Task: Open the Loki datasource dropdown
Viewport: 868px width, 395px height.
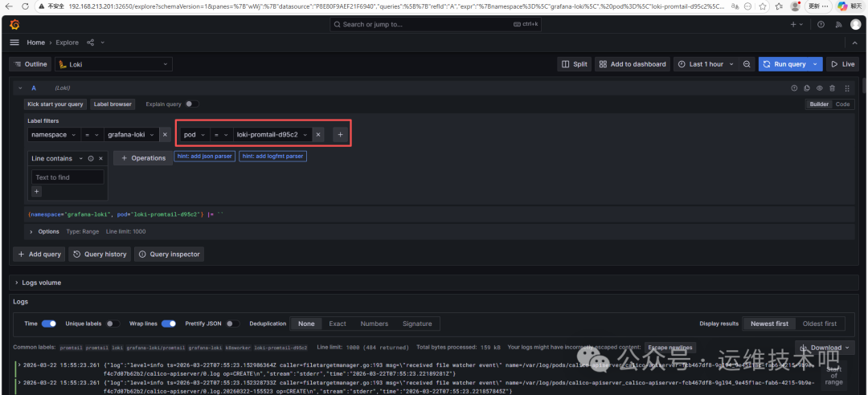Action: pos(113,64)
